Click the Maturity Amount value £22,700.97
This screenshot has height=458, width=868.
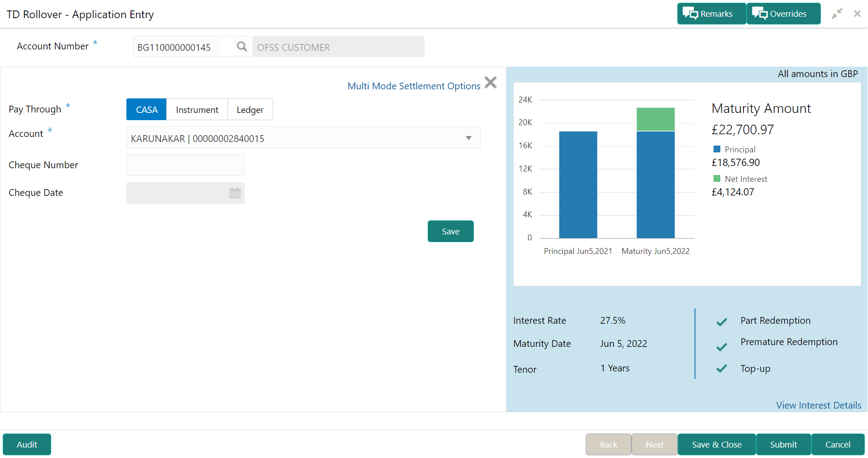click(x=743, y=130)
